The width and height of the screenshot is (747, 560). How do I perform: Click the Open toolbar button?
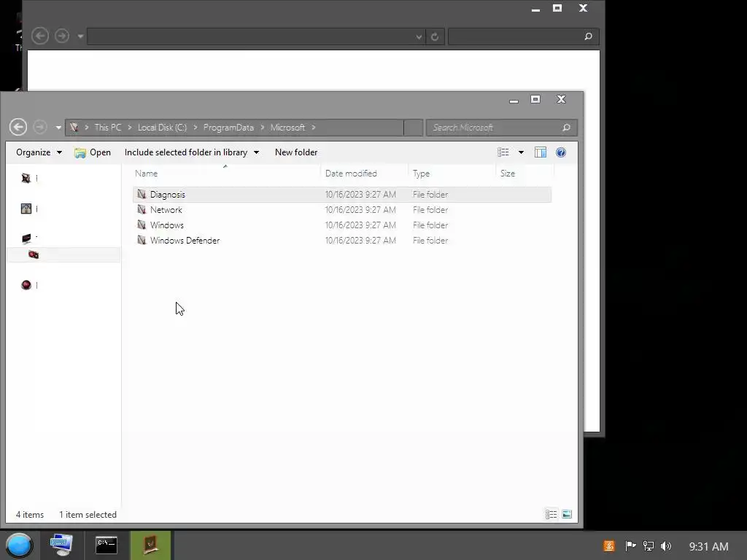pyautogui.click(x=93, y=152)
